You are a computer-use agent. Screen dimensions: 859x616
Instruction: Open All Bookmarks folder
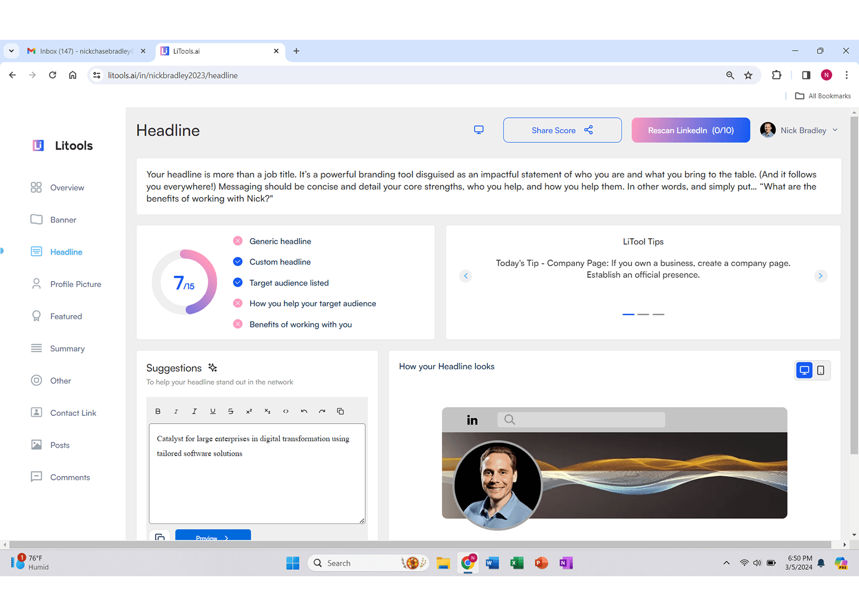(823, 96)
